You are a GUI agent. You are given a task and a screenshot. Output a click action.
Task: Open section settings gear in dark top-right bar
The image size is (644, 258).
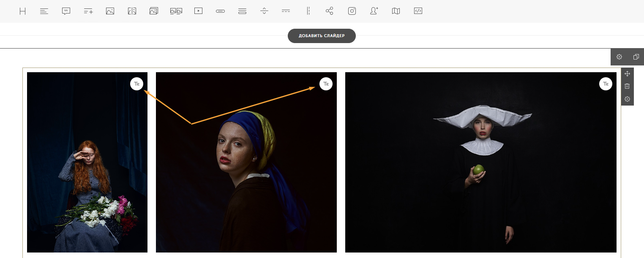pos(619,57)
